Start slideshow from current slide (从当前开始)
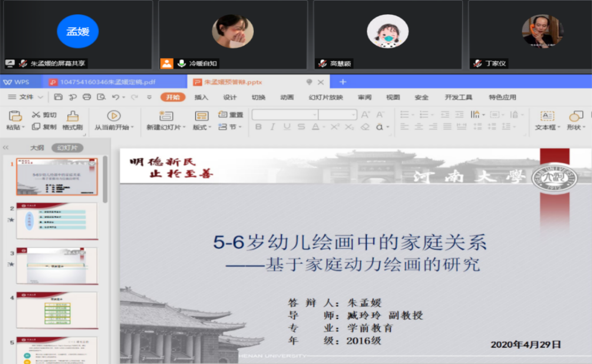The width and height of the screenshot is (592, 364). pyautogui.click(x=114, y=120)
